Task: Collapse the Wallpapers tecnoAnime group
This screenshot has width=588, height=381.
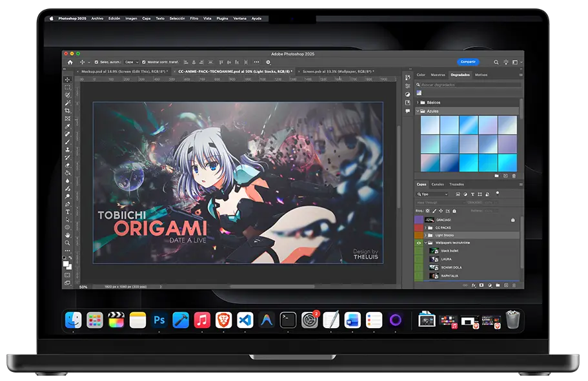Action: pos(425,243)
